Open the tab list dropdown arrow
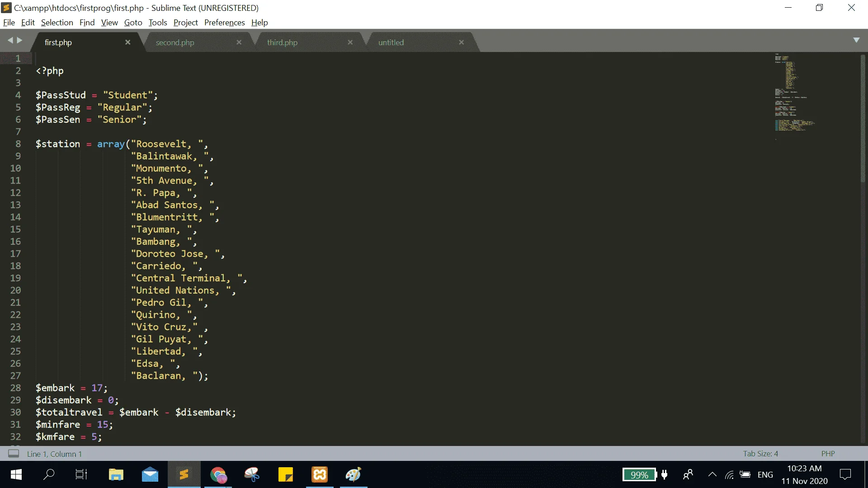 (856, 40)
